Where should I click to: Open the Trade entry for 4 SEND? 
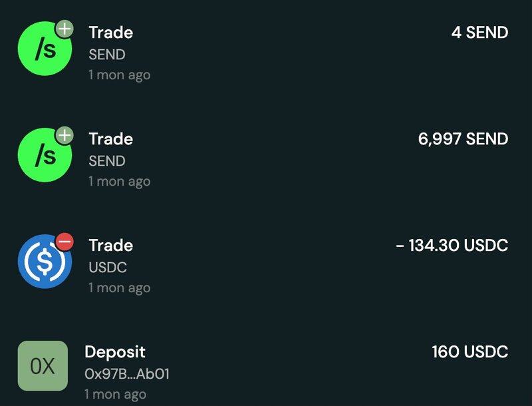click(x=111, y=32)
